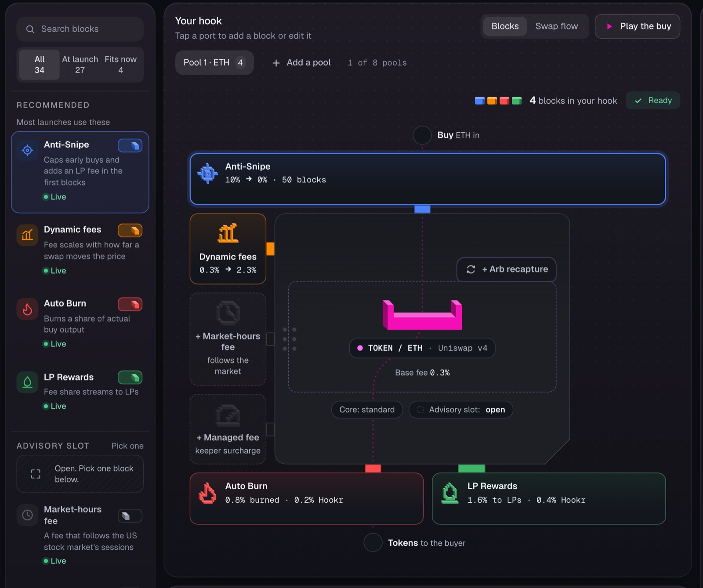Toggle the orange Dynamic fees block switch
This screenshot has width=703, height=588.
tap(130, 230)
